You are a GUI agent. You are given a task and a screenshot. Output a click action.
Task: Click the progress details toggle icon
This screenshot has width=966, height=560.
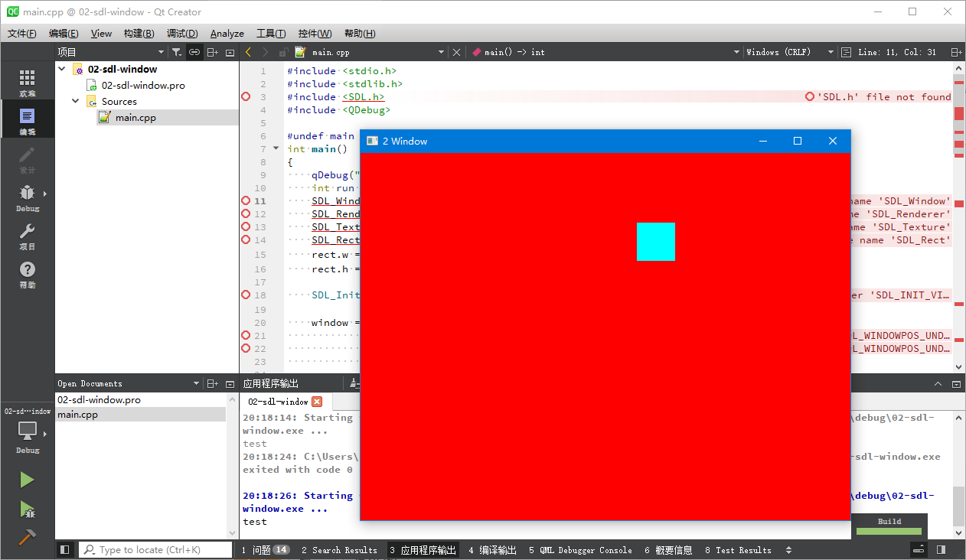(x=919, y=549)
